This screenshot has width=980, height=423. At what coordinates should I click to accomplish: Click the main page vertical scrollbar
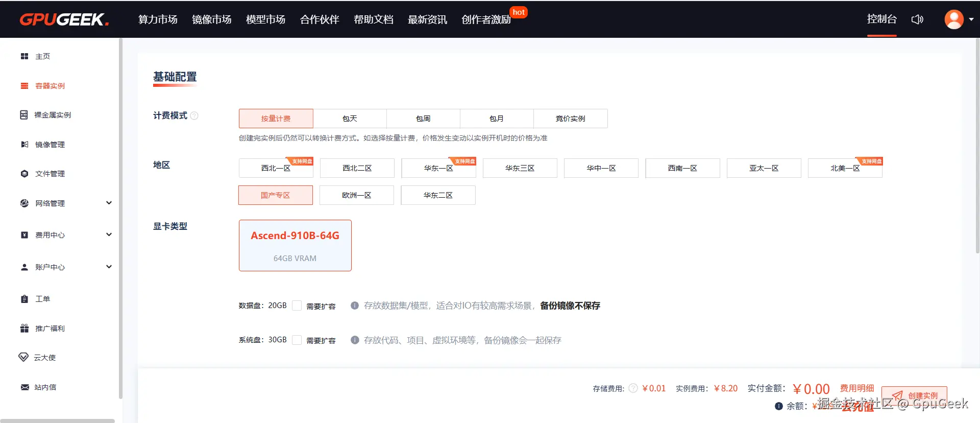pyautogui.click(x=977, y=146)
